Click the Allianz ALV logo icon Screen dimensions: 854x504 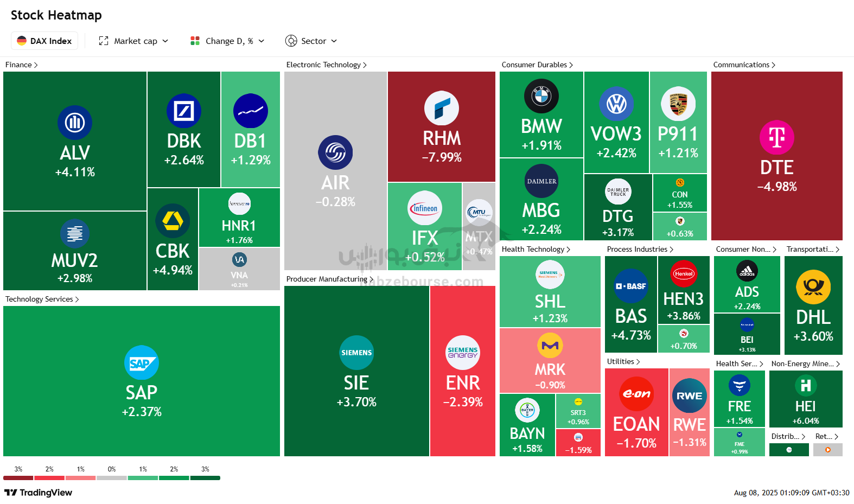[x=75, y=123]
